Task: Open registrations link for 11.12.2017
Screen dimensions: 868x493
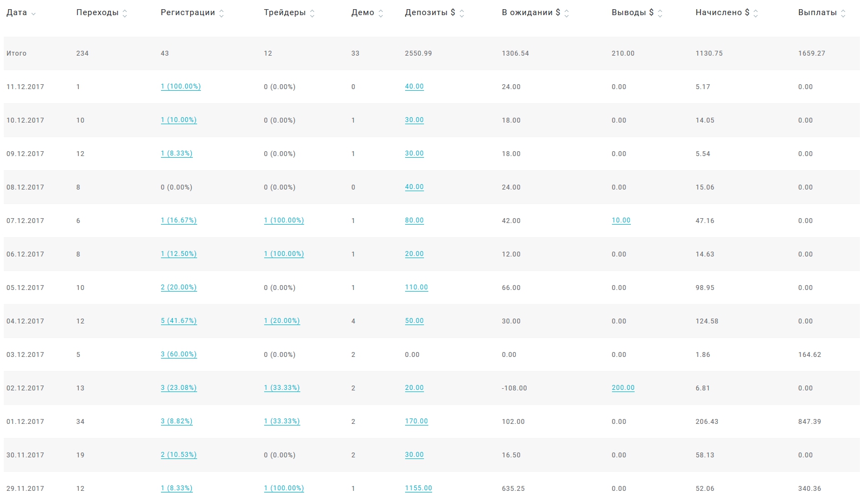Action: pos(180,86)
